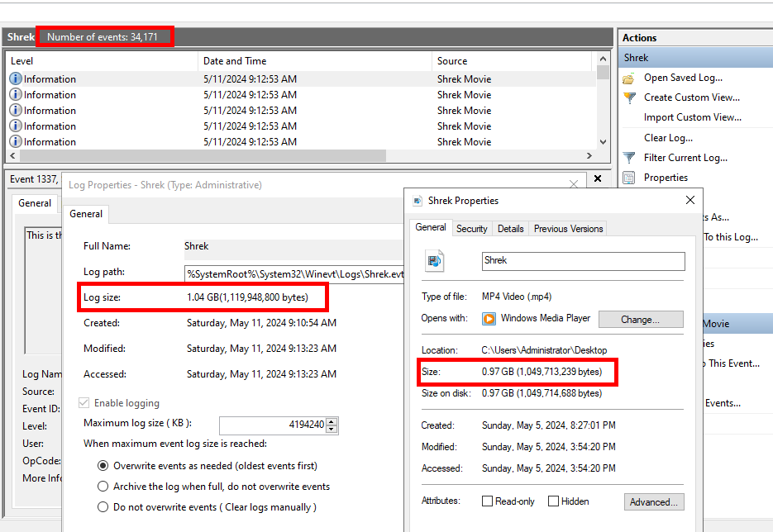Click Number of events: 34,171 text

pyautogui.click(x=102, y=37)
